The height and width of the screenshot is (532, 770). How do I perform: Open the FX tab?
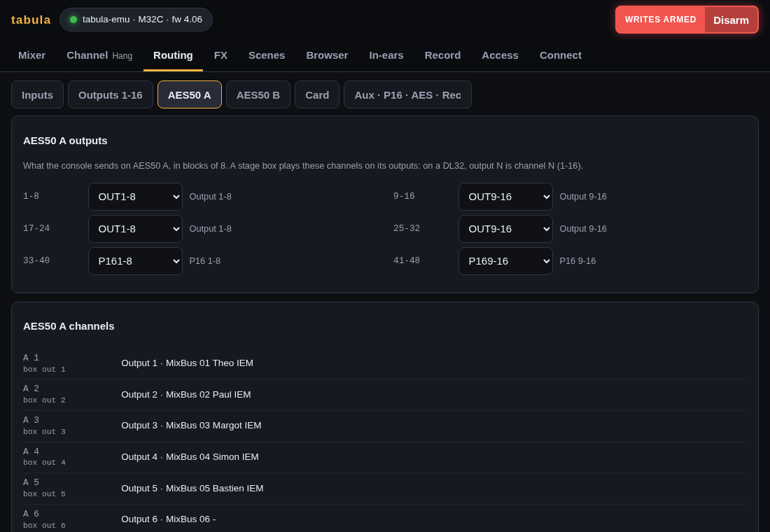coord(220,55)
